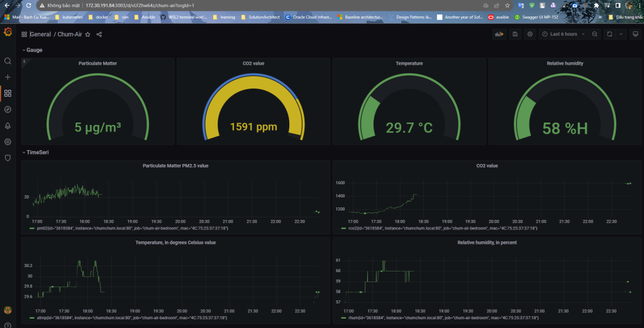The height and width of the screenshot is (328, 644).
Task: Save dashboard using the floppy disk icon
Action: pyautogui.click(x=515, y=35)
